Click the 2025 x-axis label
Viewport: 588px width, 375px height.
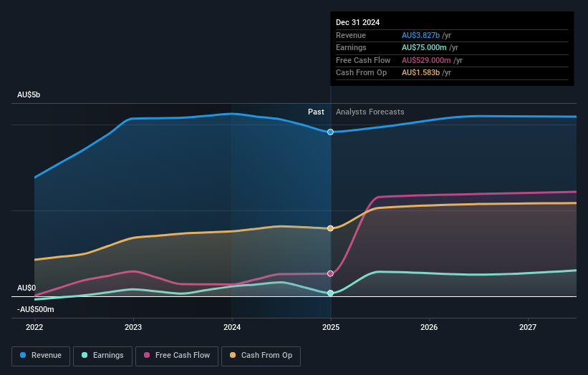coord(331,328)
